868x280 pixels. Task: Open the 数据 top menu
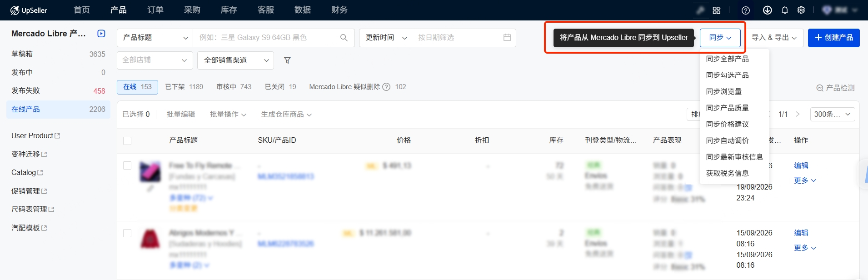303,10
